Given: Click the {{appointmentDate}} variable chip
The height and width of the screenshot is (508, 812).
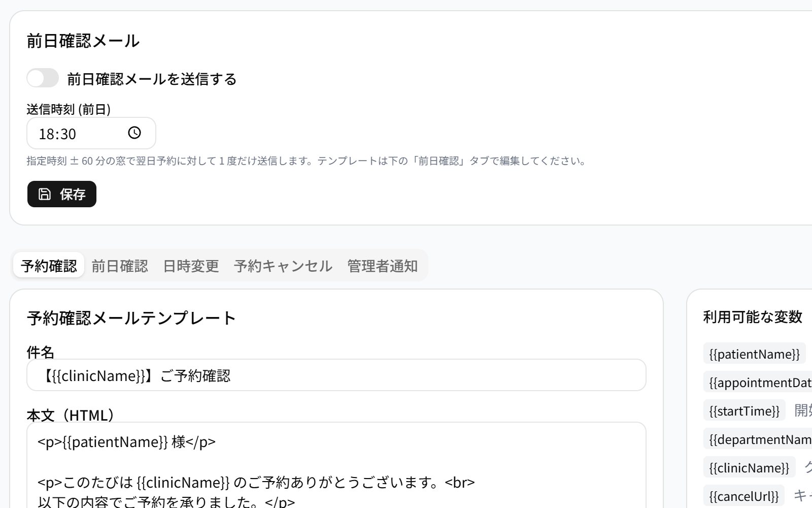Looking at the screenshot, I should (x=758, y=382).
